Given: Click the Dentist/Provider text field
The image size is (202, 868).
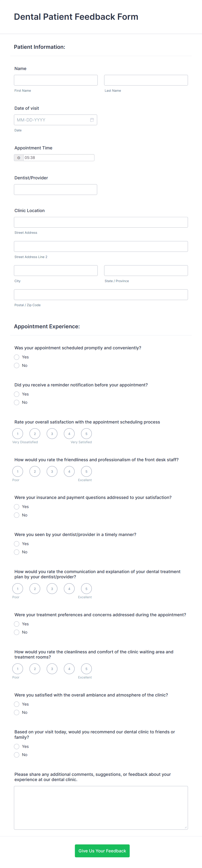Looking at the screenshot, I should 55,189.
